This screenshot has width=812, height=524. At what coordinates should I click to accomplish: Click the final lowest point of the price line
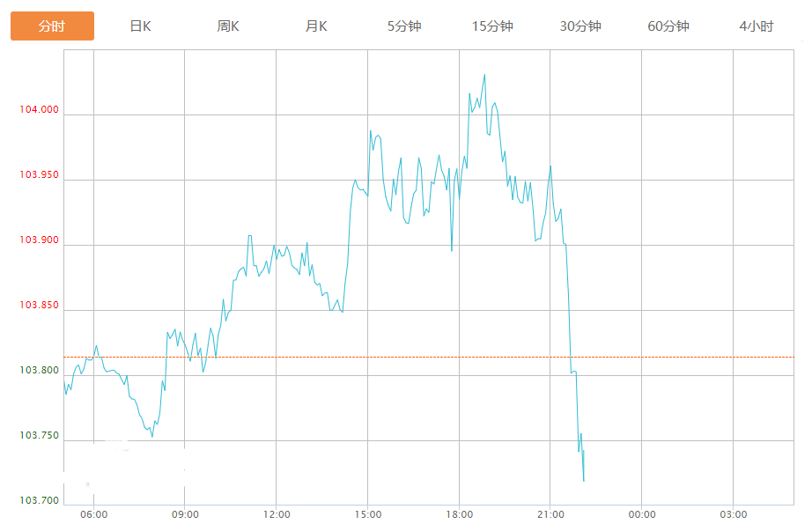click(x=584, y=481)
